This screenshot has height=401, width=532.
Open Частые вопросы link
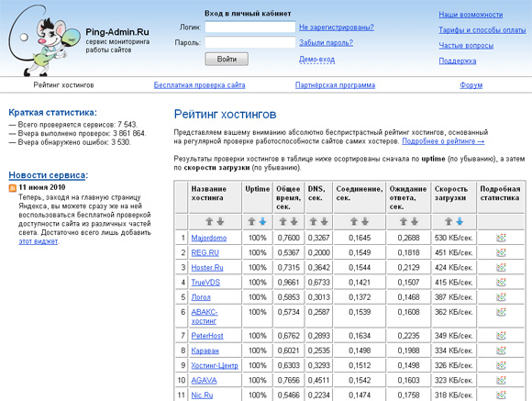tap(466, 46)
